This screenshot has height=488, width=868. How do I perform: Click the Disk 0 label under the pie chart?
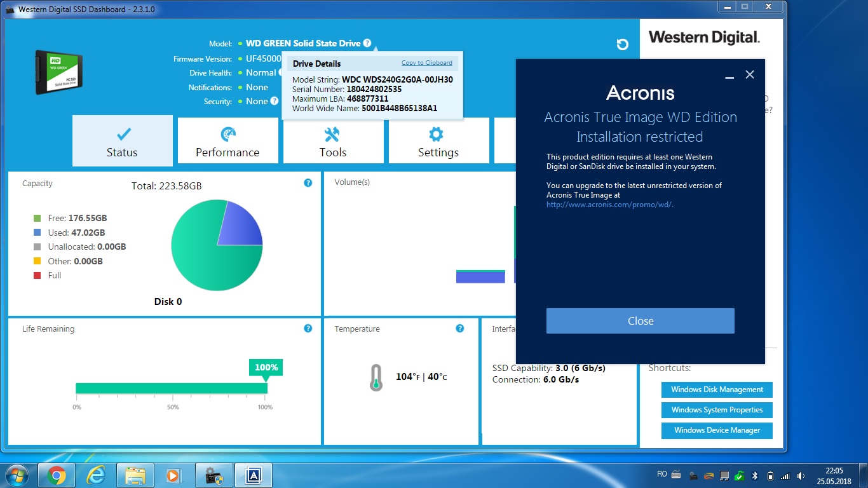click(x=168, y=302)
